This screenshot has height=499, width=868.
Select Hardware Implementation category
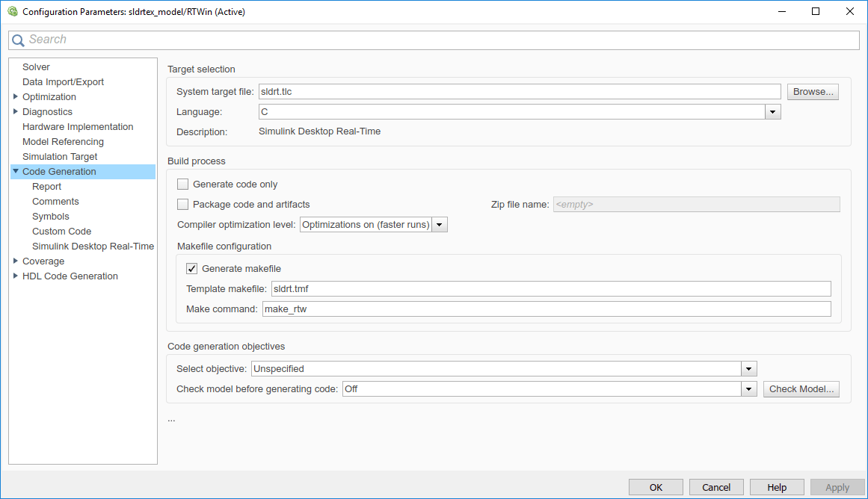[78, 127]
